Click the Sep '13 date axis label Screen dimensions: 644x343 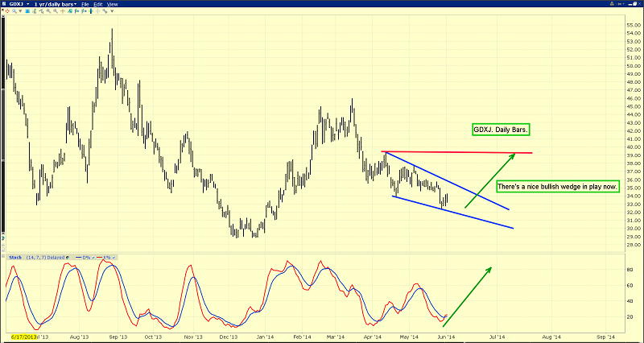click(117, 337)
